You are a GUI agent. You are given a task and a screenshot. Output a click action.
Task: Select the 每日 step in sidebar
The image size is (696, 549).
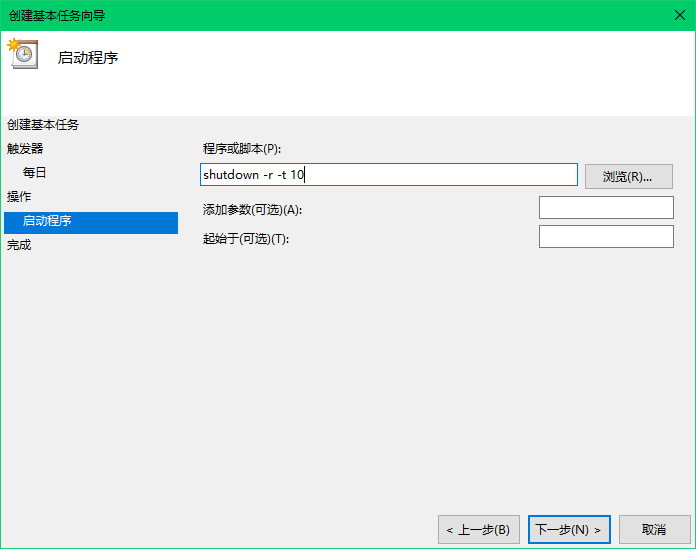pos(35,173)
